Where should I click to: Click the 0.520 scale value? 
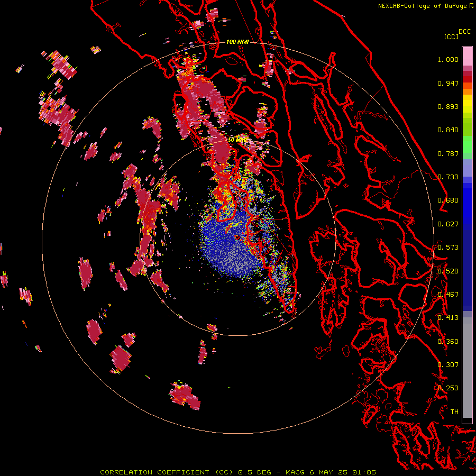(448, 271)
